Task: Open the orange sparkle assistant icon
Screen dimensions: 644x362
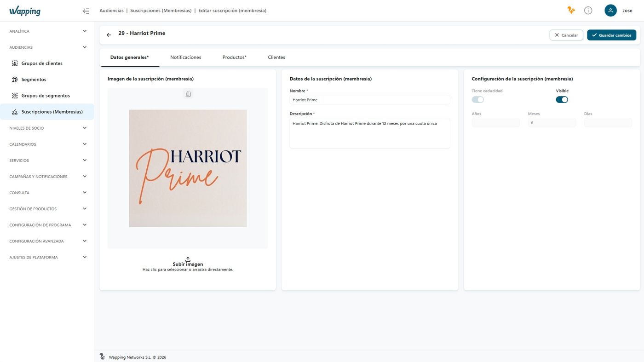Action: pos(571,10)
